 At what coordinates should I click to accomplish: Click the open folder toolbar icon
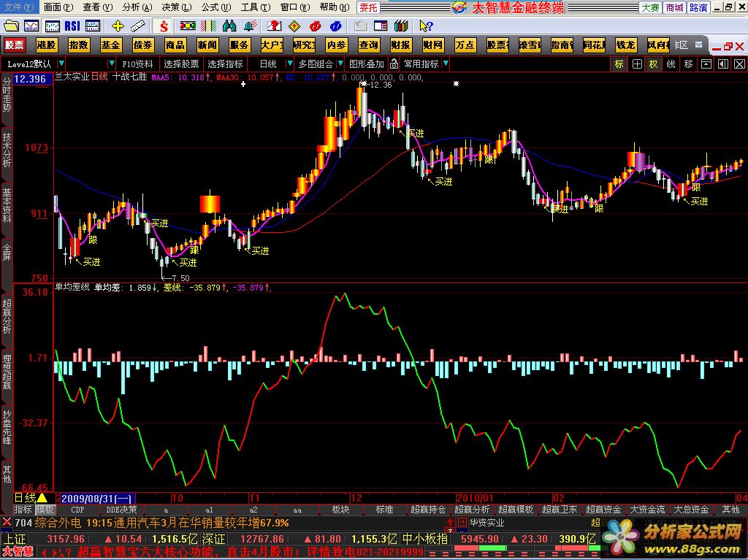point(11,26)
